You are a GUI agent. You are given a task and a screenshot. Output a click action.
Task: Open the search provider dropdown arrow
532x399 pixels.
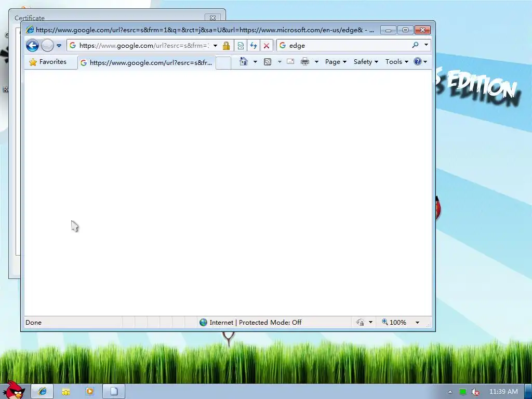(x=426, y=45)
